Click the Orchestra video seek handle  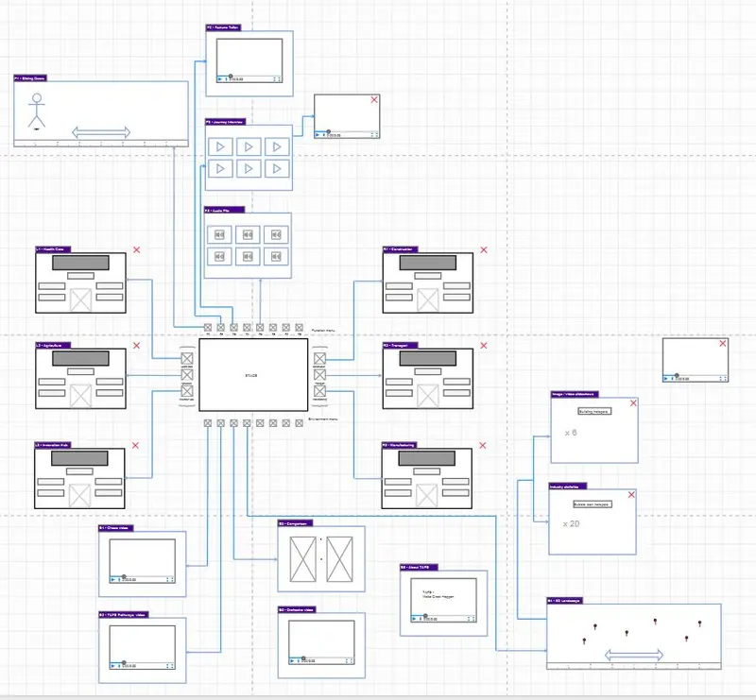pos(303,658)
